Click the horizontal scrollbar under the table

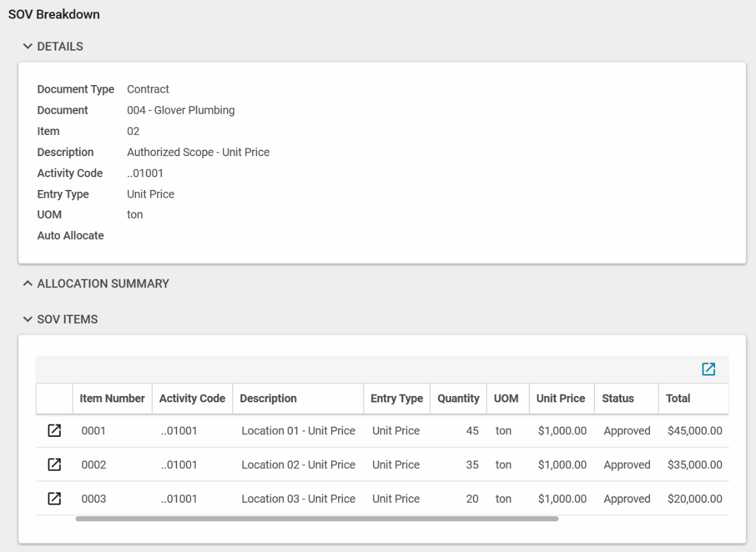[316, 519]
